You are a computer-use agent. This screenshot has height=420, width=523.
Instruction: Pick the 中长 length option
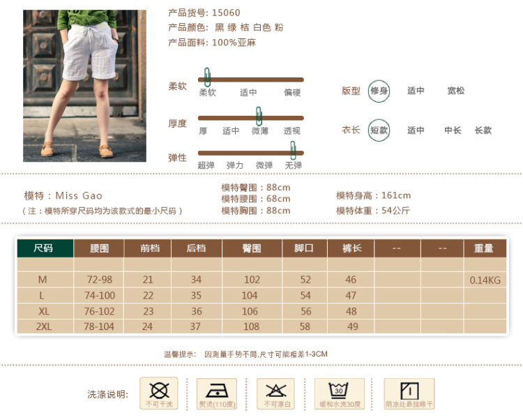click(x=453, y=130)
